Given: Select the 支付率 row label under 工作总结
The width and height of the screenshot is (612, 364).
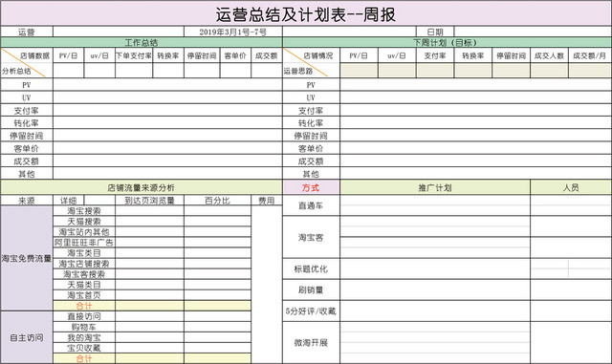Looking at the screenshot, I should pos(27,111).
